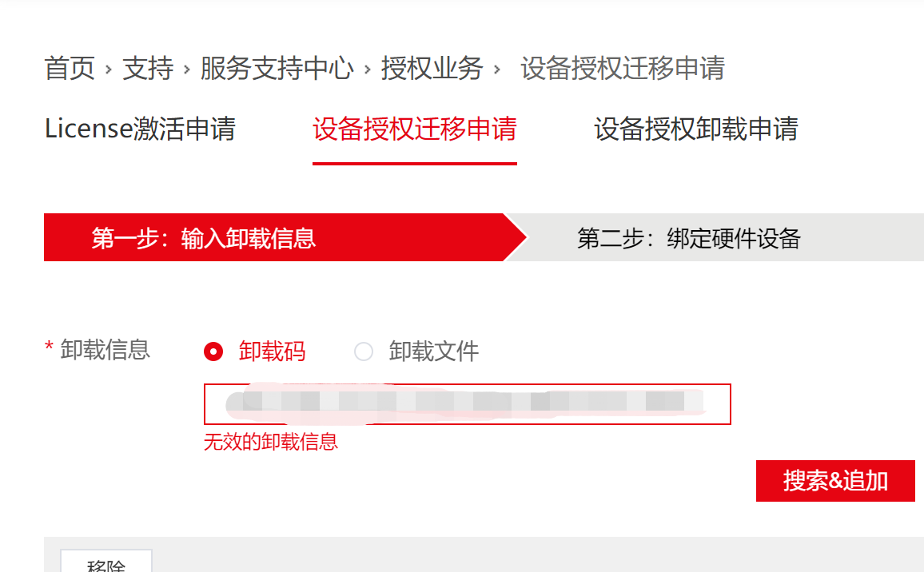
Task: Navigate to 服务支持中心 breadcrumb
Action: click(277, 69)
